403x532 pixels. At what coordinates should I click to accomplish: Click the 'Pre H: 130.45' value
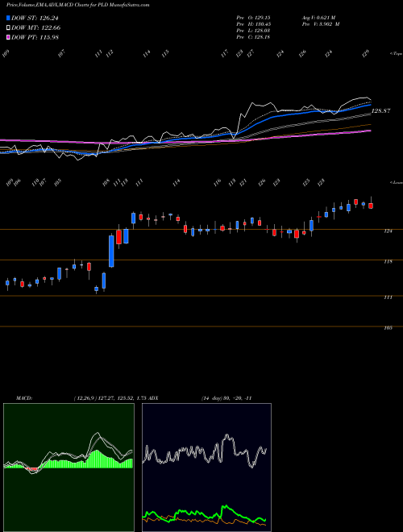[x=253, y=23]
